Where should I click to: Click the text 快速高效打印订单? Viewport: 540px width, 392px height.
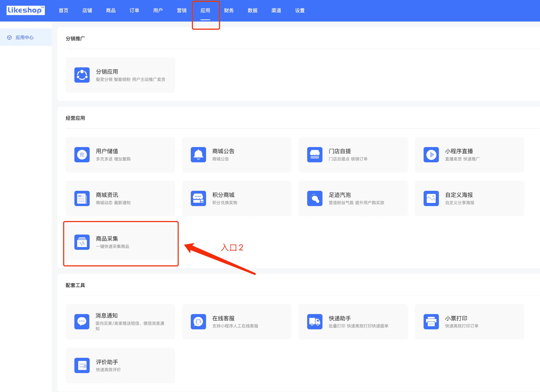[462, 326]
